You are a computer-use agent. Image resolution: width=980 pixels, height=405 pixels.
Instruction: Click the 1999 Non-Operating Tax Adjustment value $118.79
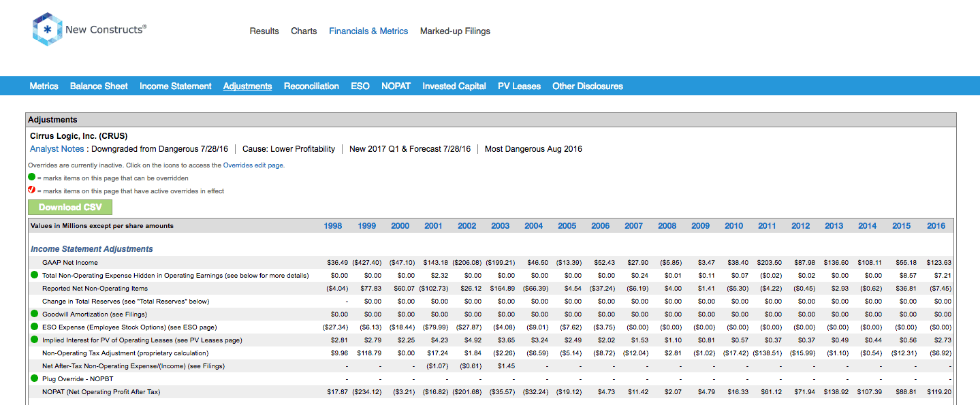coord(369,353)
